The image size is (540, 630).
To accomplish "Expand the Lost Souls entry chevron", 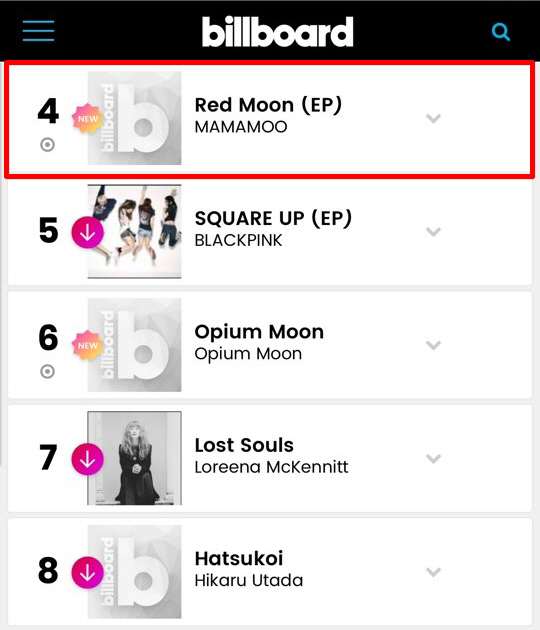I will coord(434,458).
